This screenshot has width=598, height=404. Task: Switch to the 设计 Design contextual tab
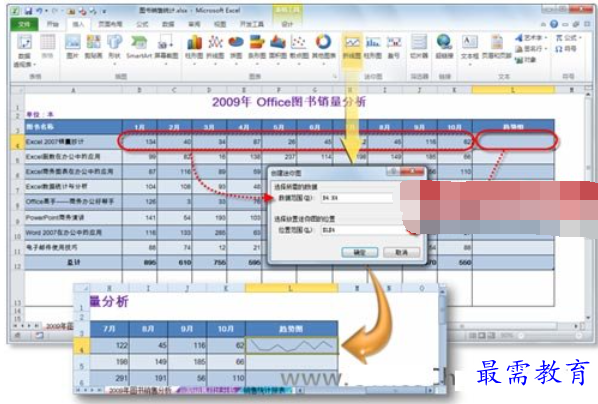click(287, 24)
